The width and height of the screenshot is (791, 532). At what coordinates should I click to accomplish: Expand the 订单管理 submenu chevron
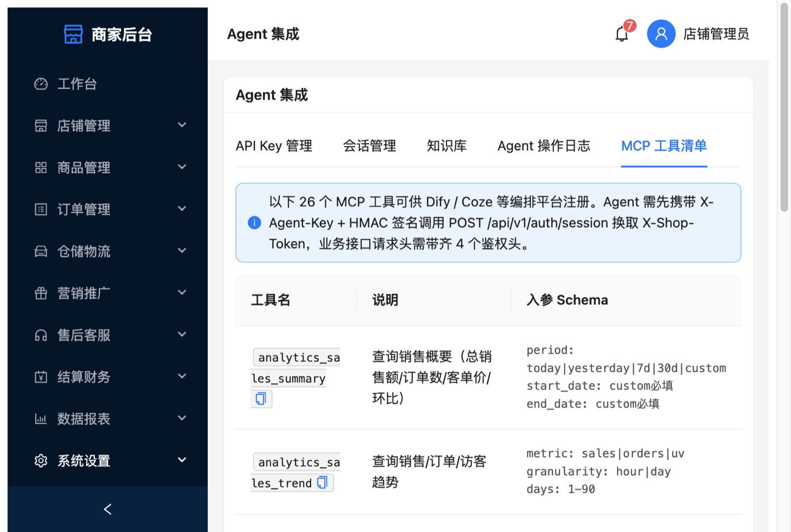click(182, 208)
